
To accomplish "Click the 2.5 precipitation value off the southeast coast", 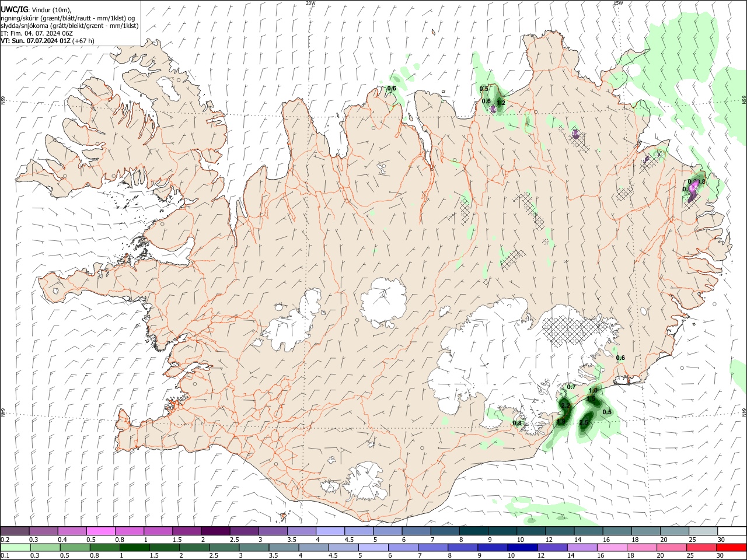I will (x=584, y=422).
